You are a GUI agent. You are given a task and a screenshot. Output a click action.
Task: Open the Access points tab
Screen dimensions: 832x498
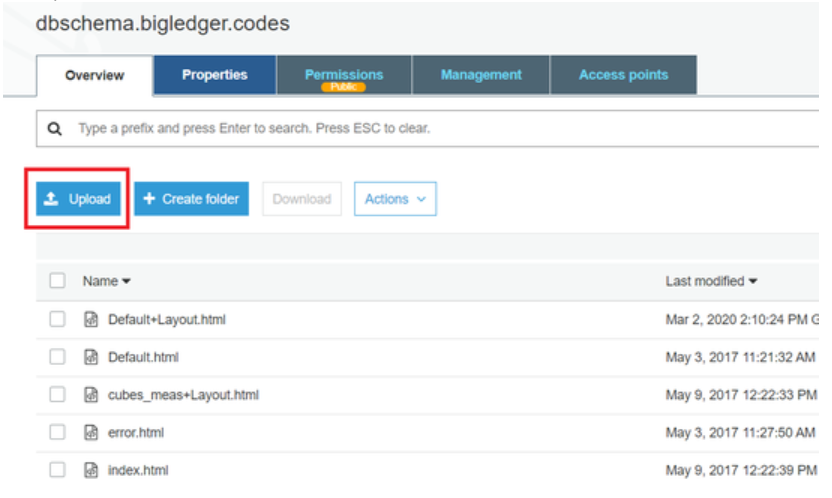click(x=623, y=75)
